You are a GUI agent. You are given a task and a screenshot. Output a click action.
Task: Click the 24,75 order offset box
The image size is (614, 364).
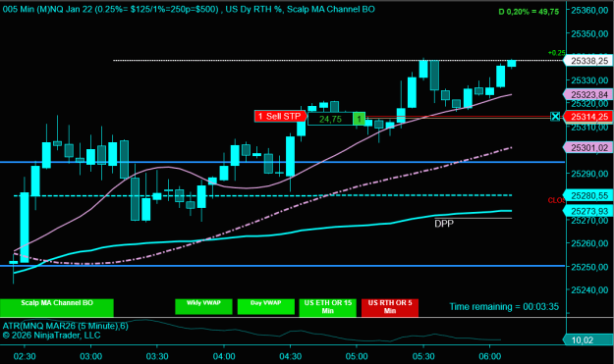tap(330, 119)
